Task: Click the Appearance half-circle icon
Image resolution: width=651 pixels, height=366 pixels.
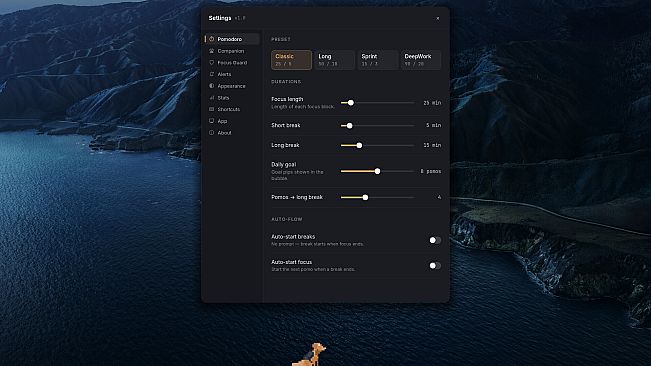Action: coord(211,86)
